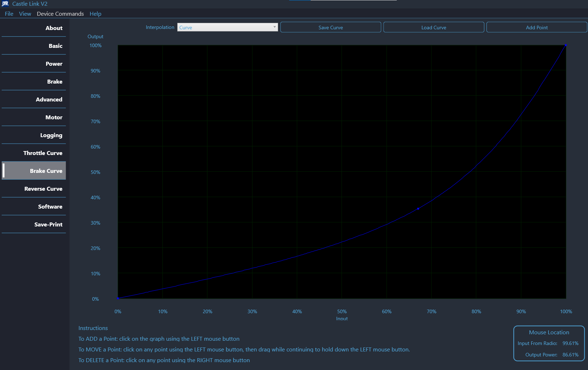
Task: Go to the Software tab
Action: (34, 206)
